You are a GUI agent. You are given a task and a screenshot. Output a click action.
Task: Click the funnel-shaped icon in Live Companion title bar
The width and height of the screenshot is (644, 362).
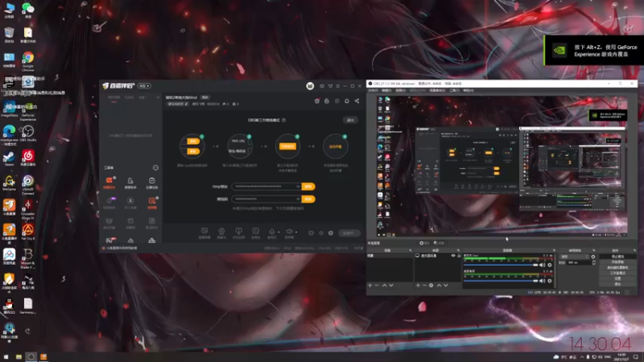330,86
